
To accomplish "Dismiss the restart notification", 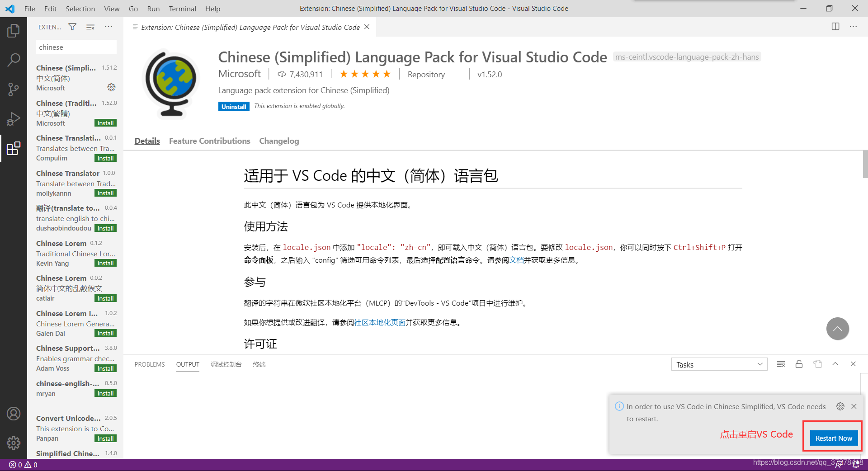I will (x=854, y=406).
